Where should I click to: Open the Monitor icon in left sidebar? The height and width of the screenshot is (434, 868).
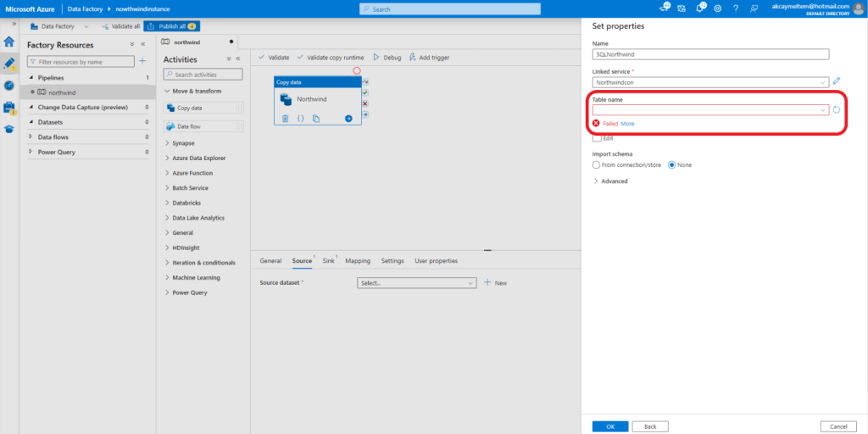[x=9, y=86]
